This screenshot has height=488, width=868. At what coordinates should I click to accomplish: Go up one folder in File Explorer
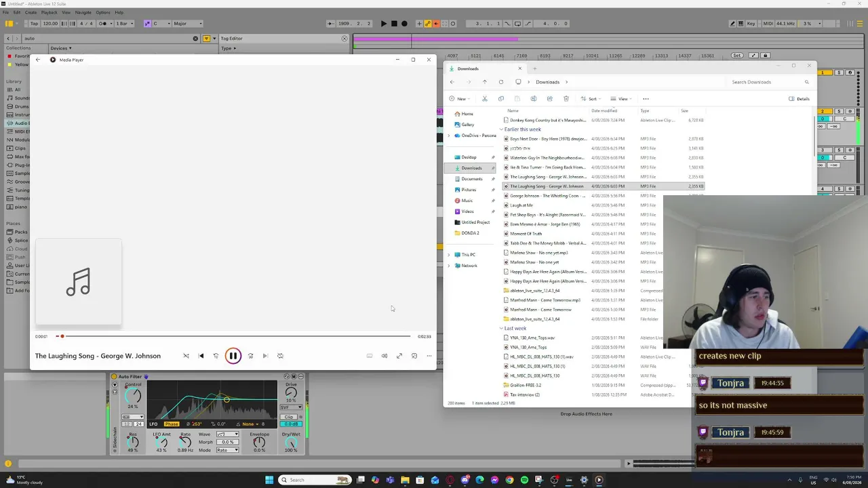[485, 82]
